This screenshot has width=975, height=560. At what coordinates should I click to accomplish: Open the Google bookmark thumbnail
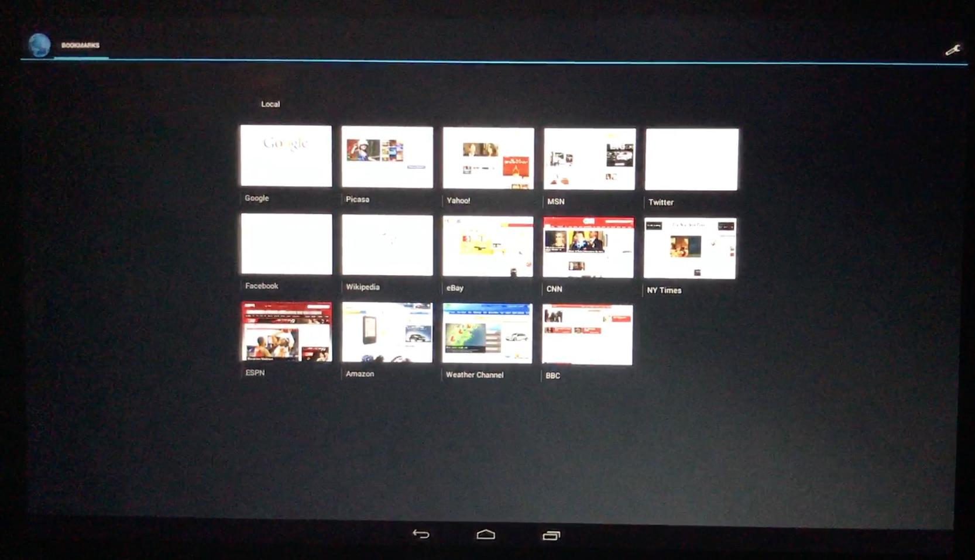[286, 156]
